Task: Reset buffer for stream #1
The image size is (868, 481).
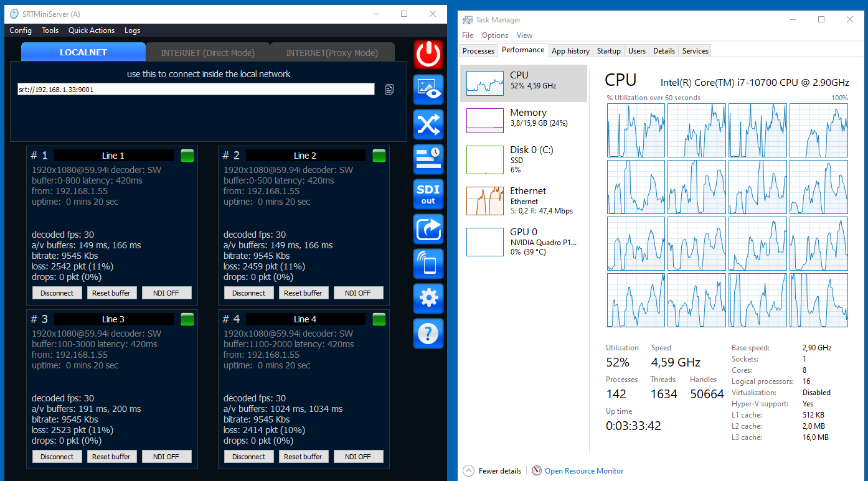Action: pyautogui.click(x=111, y=293)
